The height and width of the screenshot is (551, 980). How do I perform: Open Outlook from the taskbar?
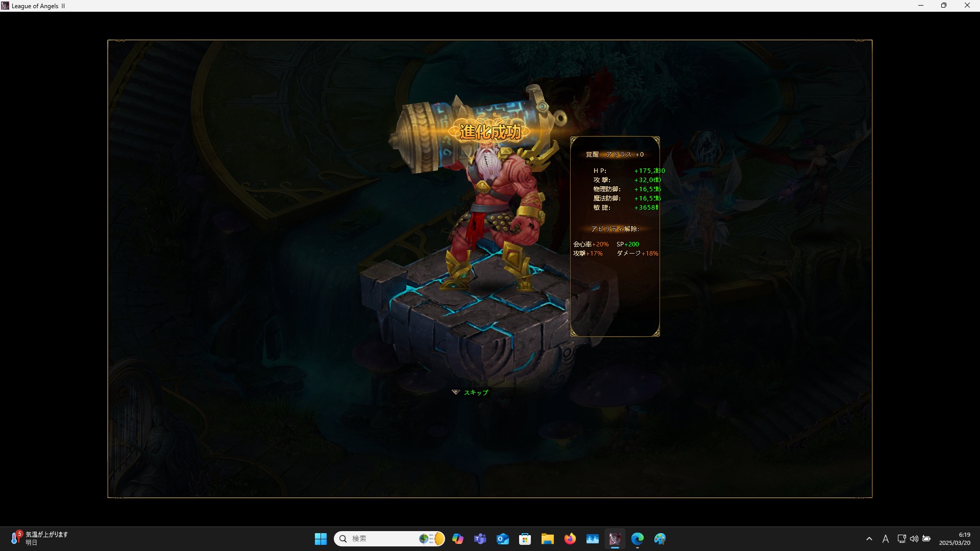coord(503,539)
